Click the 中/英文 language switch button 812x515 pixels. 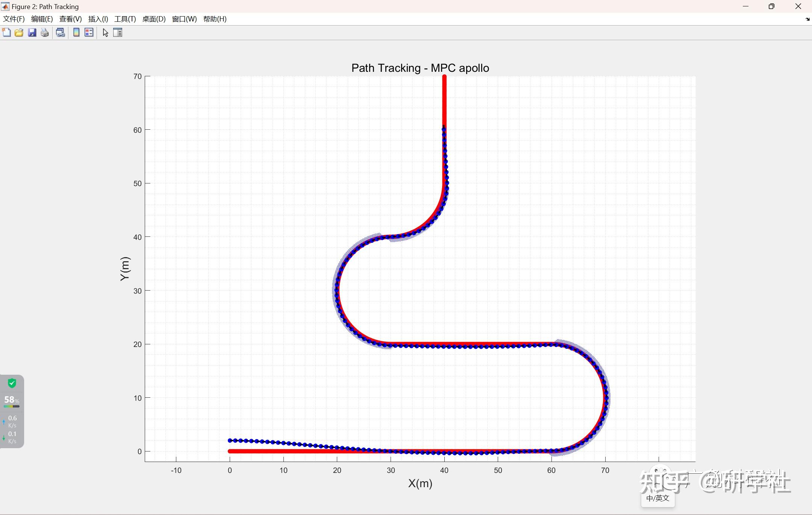click(657, 498)
